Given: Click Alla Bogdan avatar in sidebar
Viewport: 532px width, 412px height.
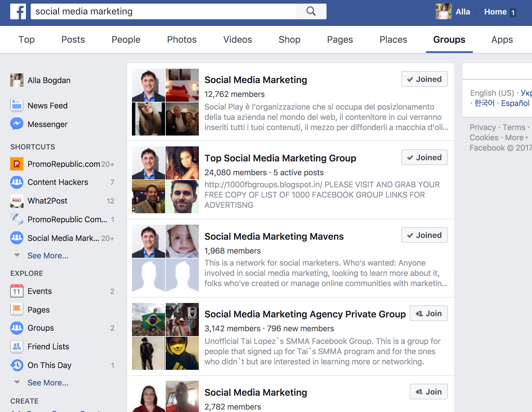Looking at the screenshot, I should [x=17, y=80].
